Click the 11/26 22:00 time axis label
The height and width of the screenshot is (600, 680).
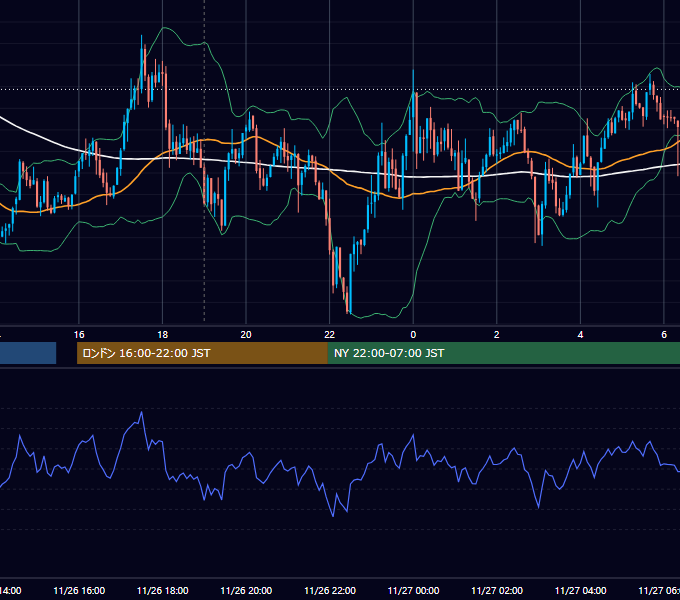(x=330, y=591)
